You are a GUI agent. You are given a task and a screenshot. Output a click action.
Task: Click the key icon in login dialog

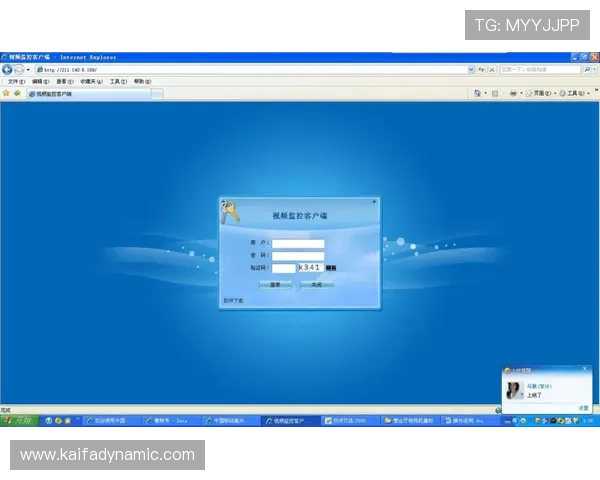pyautogui.click(x=230, y=211)
